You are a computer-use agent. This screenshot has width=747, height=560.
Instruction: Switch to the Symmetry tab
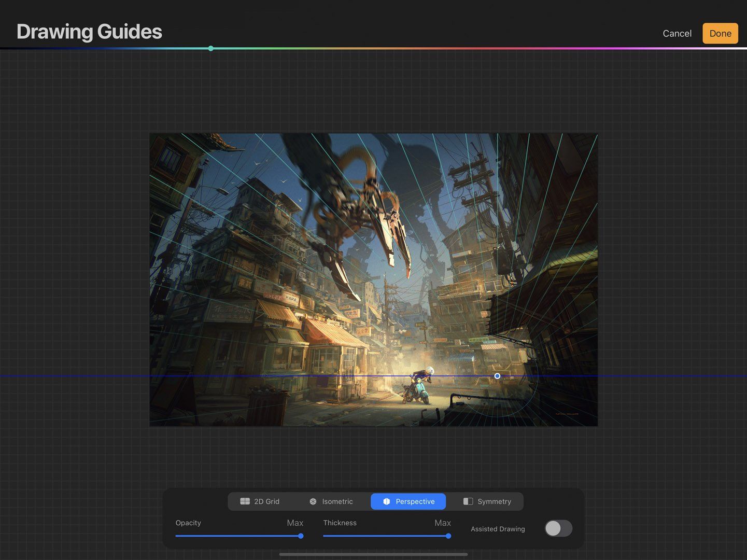coord(487,501)
